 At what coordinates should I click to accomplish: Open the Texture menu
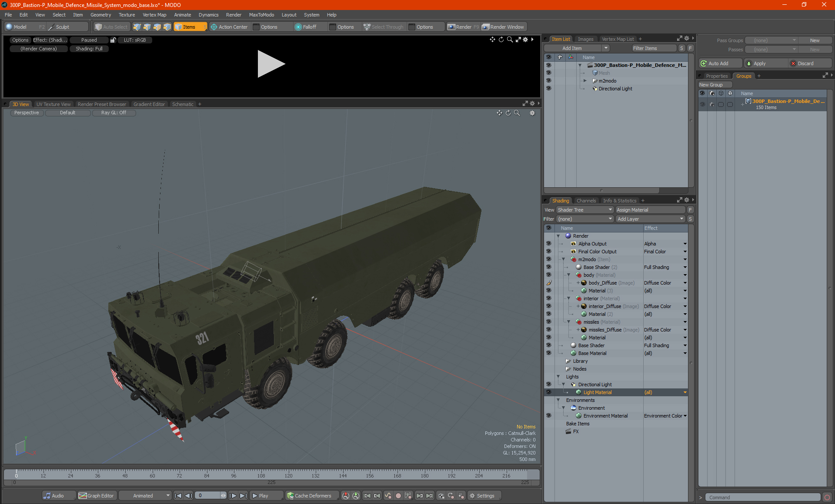(x=127, y=15)
